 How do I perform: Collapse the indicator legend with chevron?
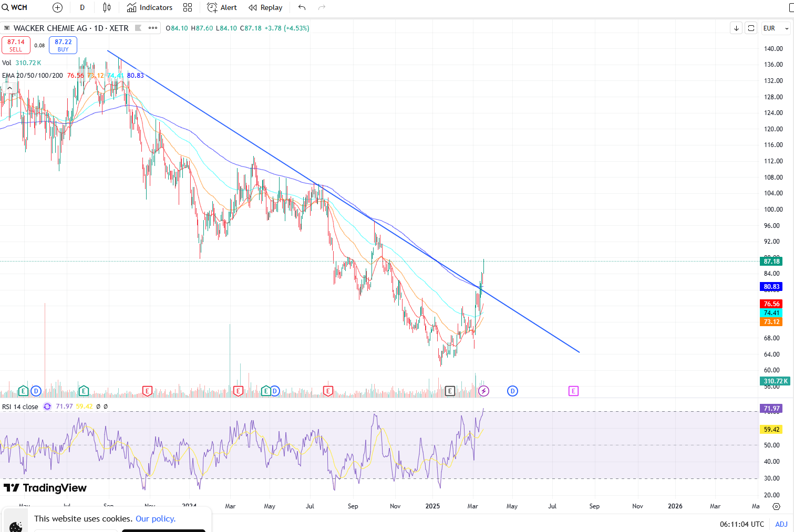pyautogui.click(x=9, y=88)
